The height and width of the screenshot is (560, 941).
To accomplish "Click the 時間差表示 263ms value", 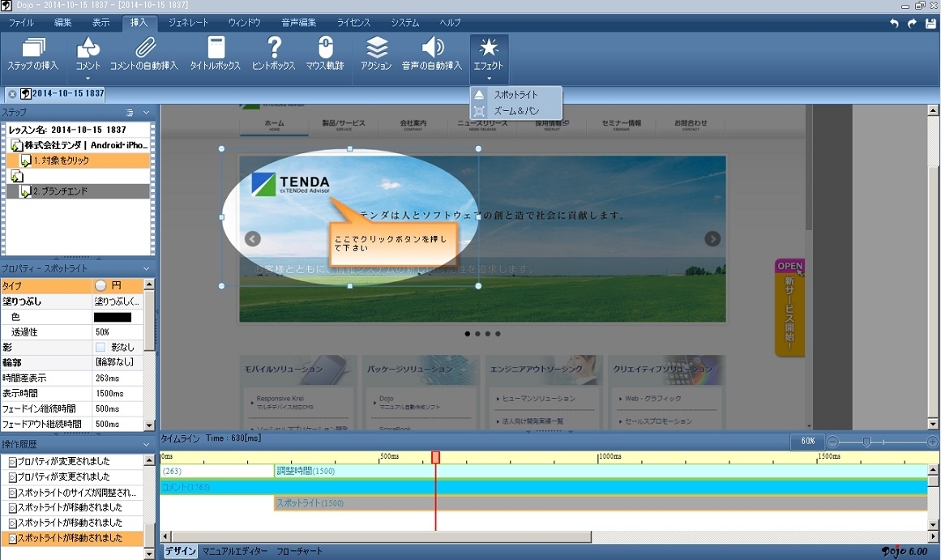I will pos(118,378).
